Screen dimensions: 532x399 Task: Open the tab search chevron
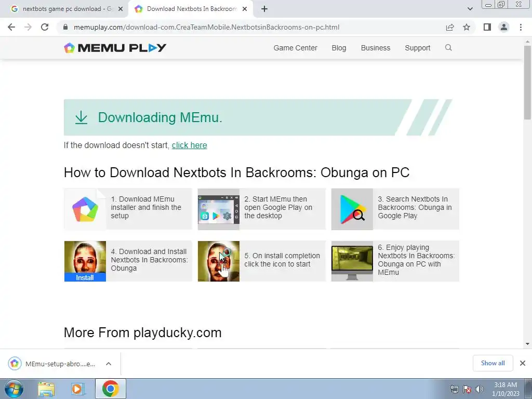(x=470, y=9)
